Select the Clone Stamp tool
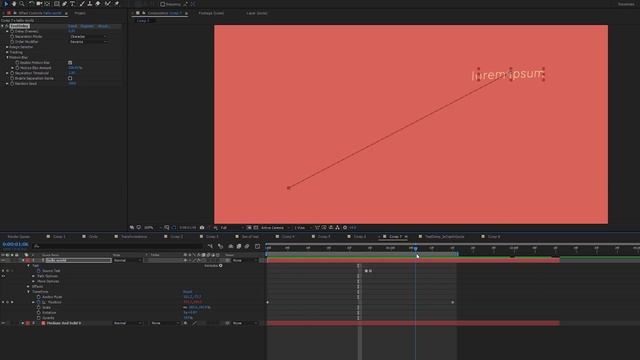This screenshot has height=360, width=640. (x=90, y=4)
